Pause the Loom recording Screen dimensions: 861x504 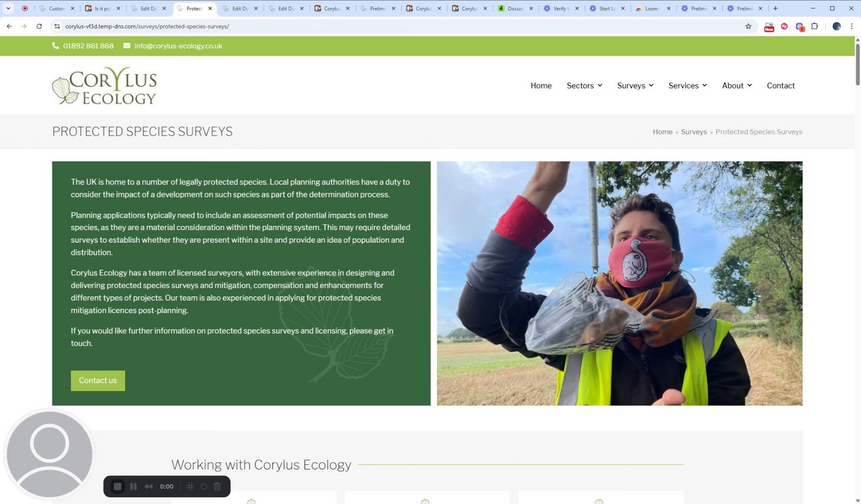tap(133, 487)
